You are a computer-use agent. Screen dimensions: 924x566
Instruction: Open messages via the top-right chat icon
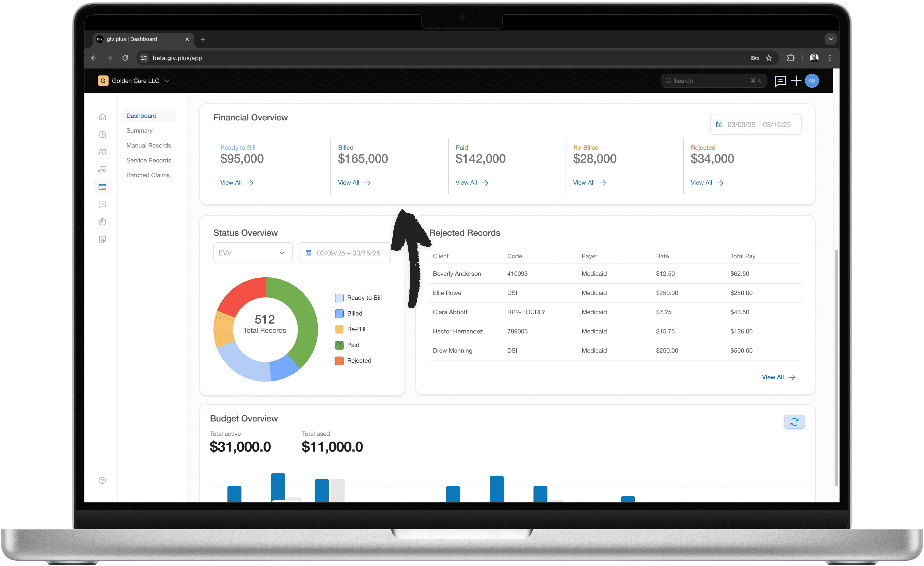780,81
